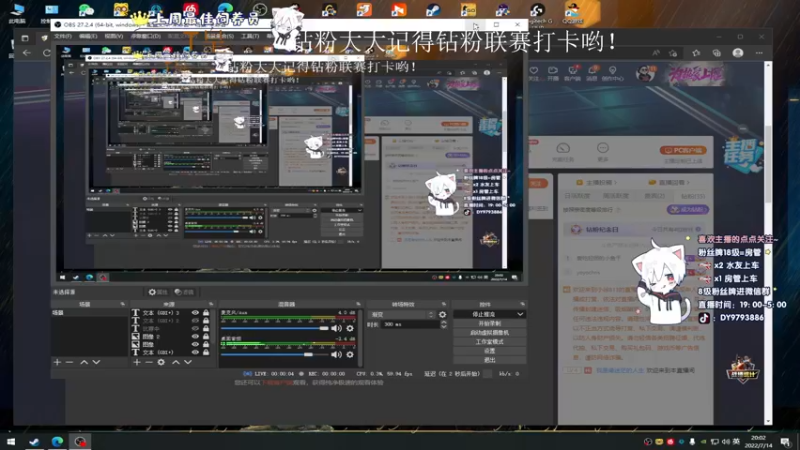Open source properties gear in the Sources toolbar

point(161,362)
